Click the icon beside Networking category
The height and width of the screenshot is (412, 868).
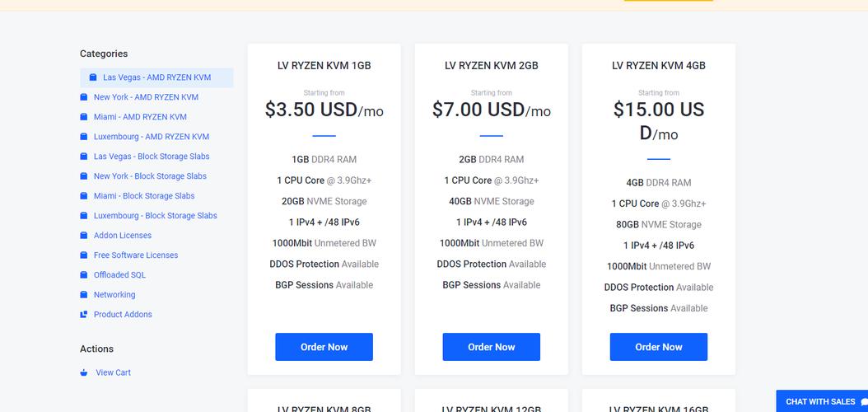click(84, 295)
